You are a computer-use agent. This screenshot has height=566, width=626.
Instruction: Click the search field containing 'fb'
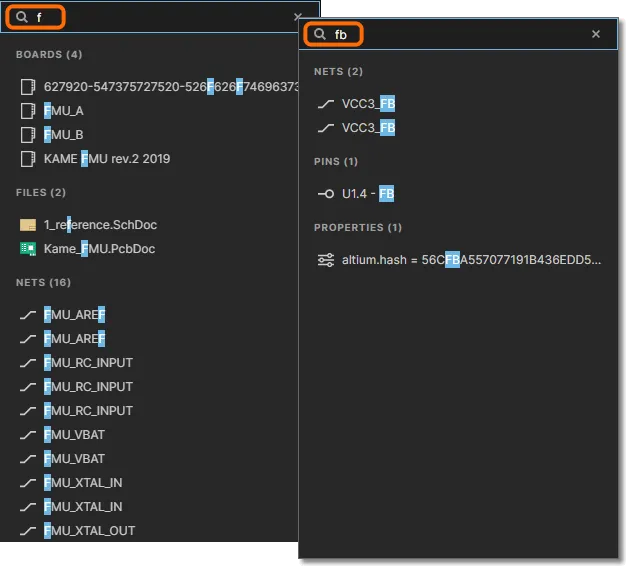pyautogui.click(x=460, y=34)
